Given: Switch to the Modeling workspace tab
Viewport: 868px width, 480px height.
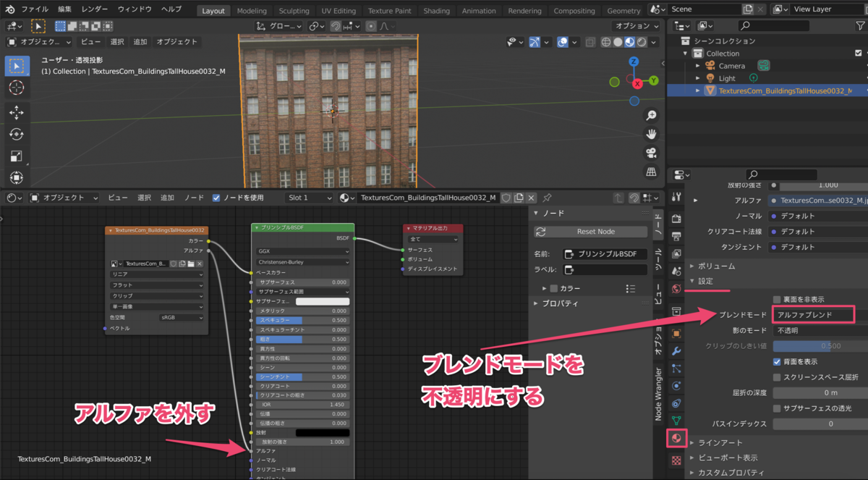Looking at the screenshot, I should pyautogui.click(x=252, y=11).
